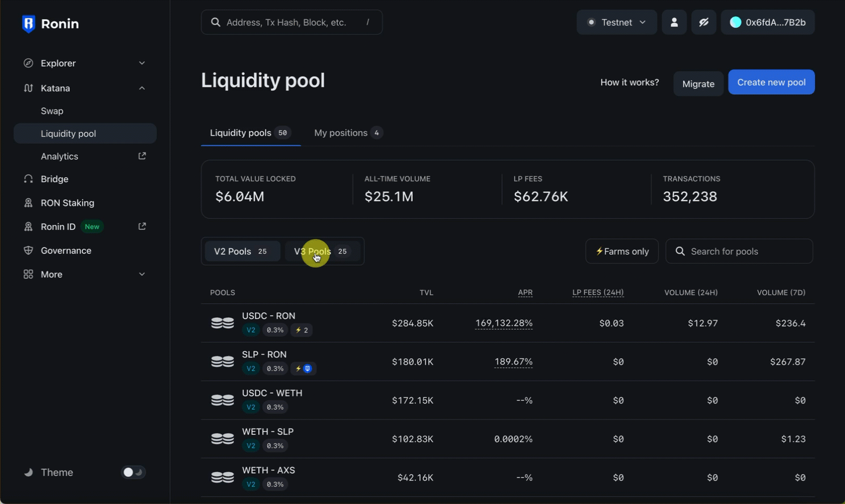This screenshot has width=845, height=504.
Task: Switch to the My positions tab
Action: coord(348,133)
